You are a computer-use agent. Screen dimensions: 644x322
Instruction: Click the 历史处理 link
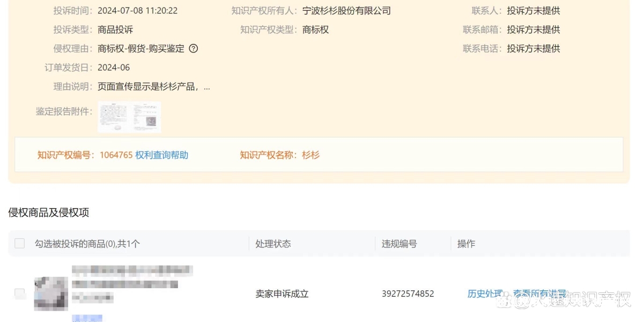pos(485,294)
